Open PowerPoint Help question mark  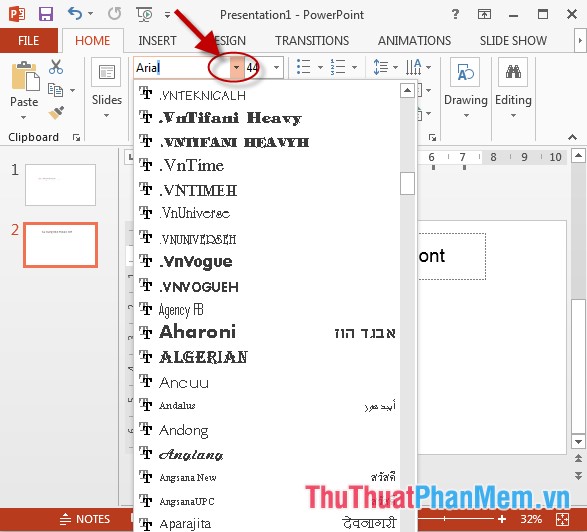[455, 14]
